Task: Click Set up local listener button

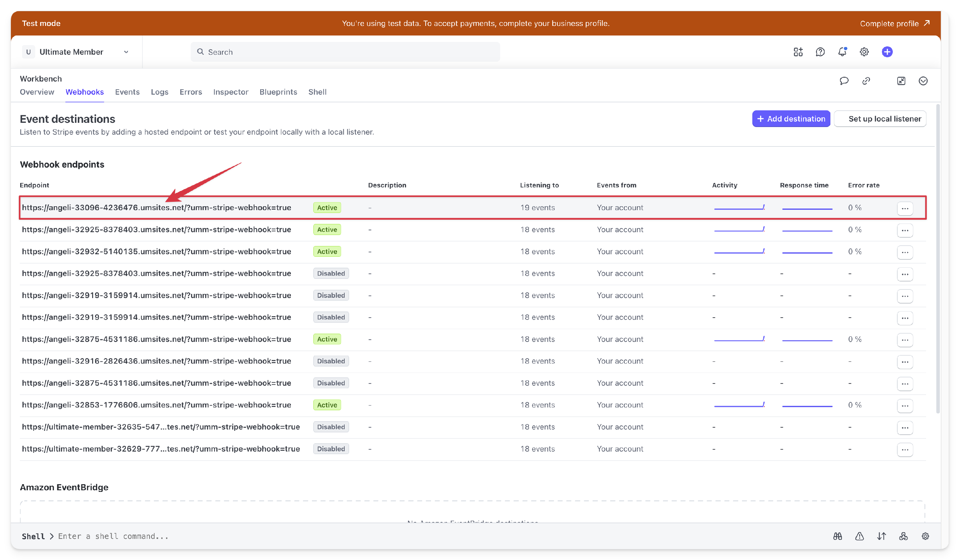Action: point(880,119)
